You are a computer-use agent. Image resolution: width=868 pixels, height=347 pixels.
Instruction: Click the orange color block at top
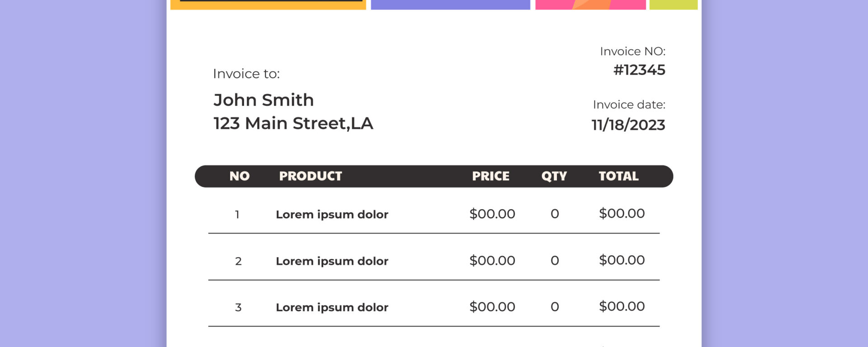pos(268,5)
